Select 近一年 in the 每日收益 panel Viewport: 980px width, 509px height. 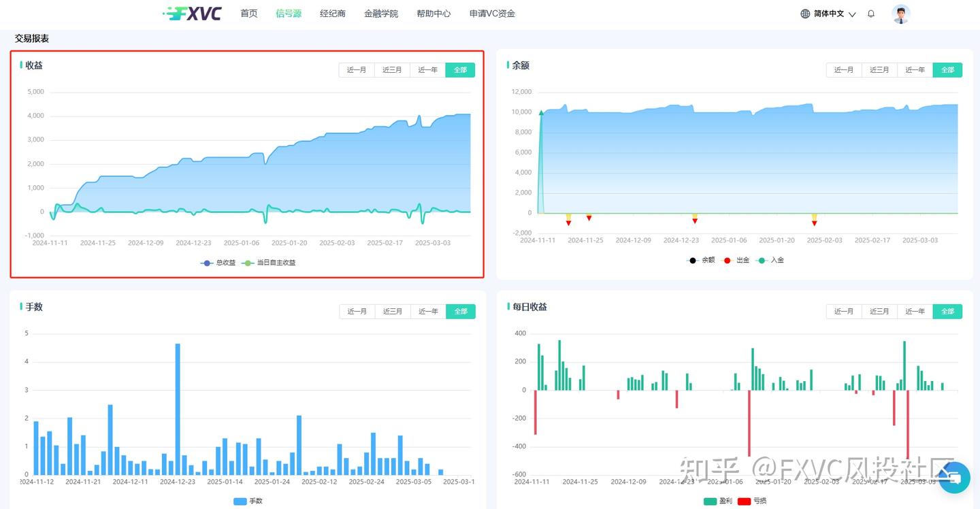915,312
